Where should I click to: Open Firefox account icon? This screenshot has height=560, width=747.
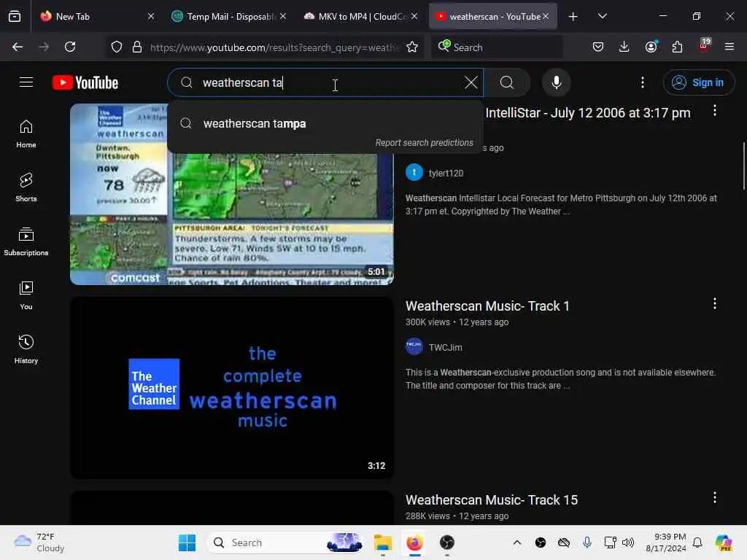coord(651,47)
